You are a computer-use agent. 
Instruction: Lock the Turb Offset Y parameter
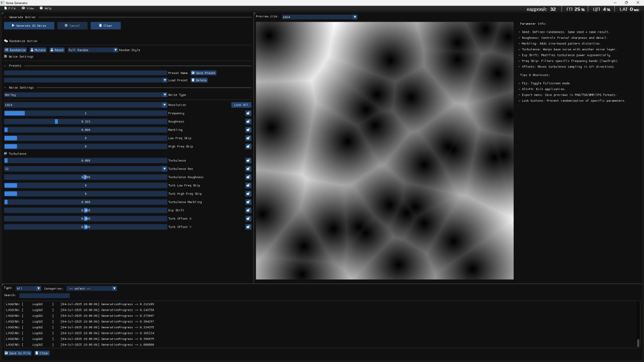click(x=248, y=227)
